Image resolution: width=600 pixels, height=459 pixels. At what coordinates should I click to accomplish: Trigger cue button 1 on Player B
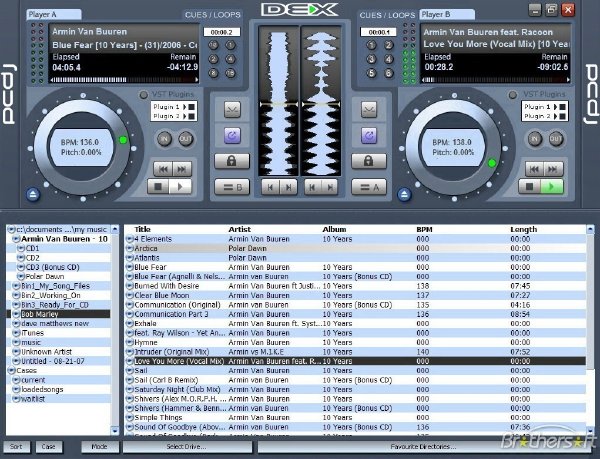tap(372, 45)
